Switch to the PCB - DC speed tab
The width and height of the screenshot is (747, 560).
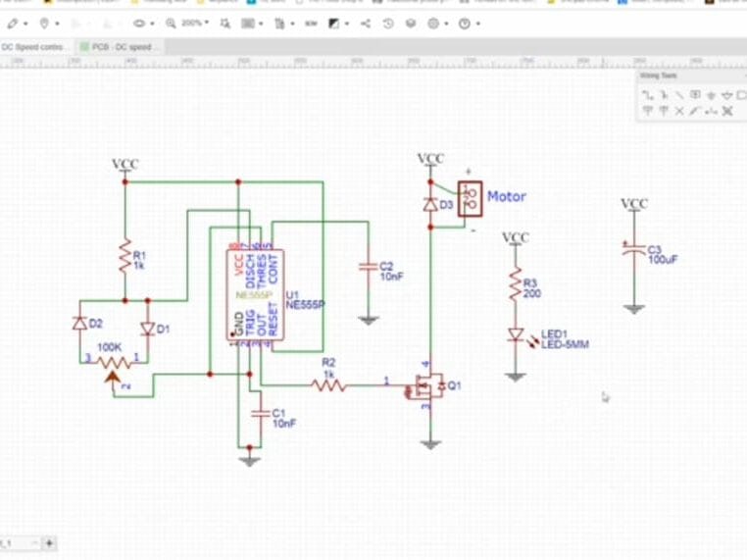click(121, 47)
